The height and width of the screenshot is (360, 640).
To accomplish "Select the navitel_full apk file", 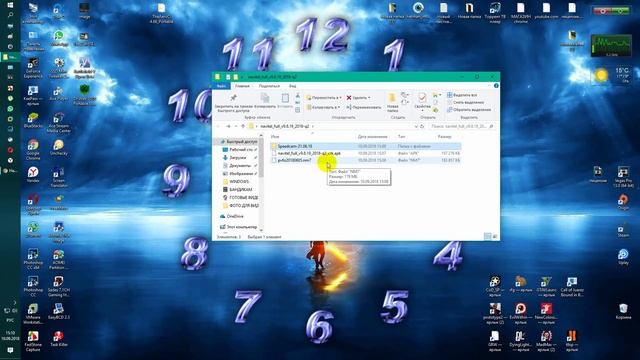I will pos(366,153).
